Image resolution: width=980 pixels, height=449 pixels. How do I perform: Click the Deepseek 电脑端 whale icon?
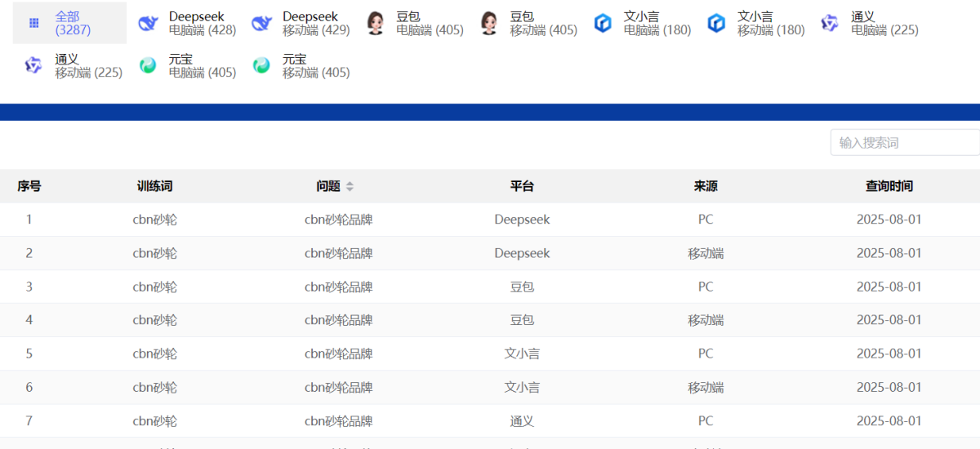coord(148,24)
